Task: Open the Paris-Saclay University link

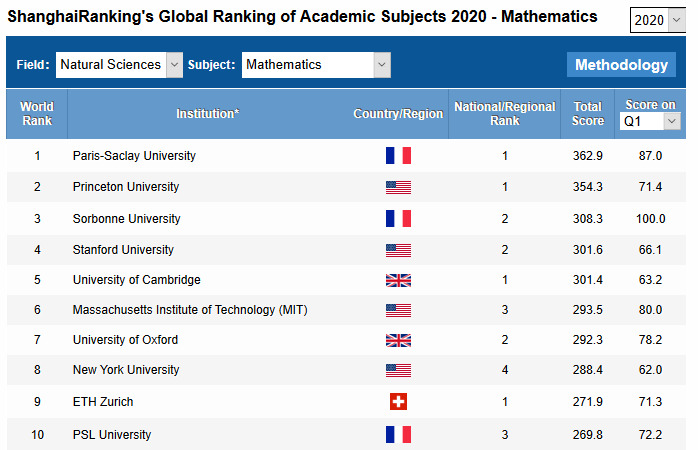Action: click(x=134, y=156)
